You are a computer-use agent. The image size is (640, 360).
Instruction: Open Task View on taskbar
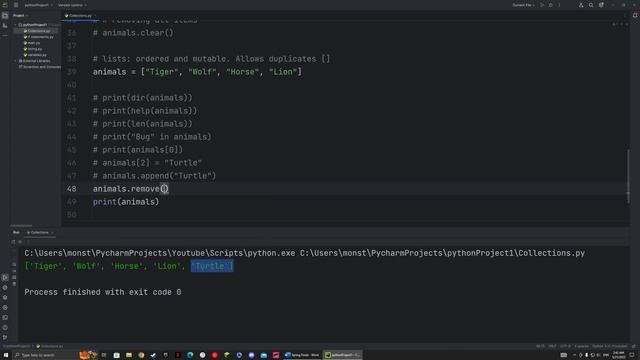(104, 355)
